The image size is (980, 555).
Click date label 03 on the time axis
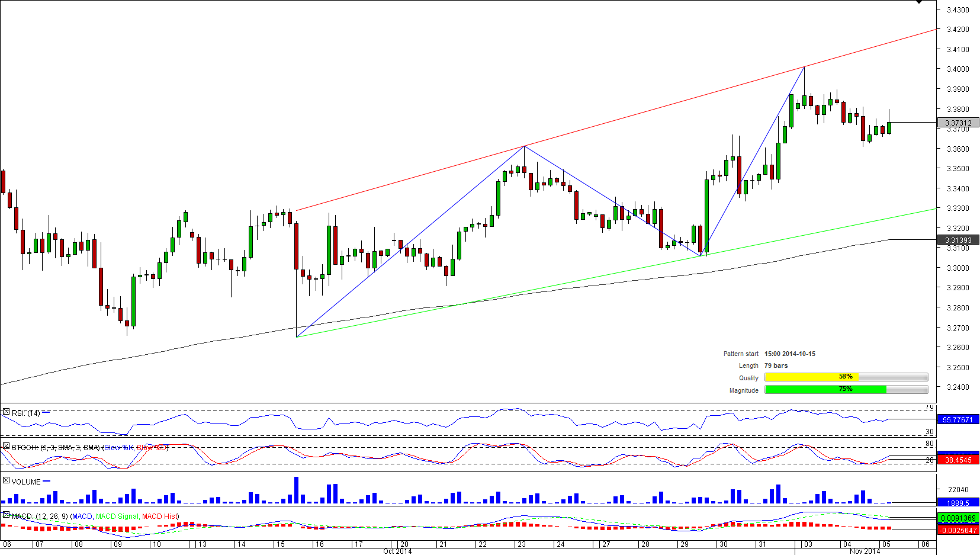808,544
